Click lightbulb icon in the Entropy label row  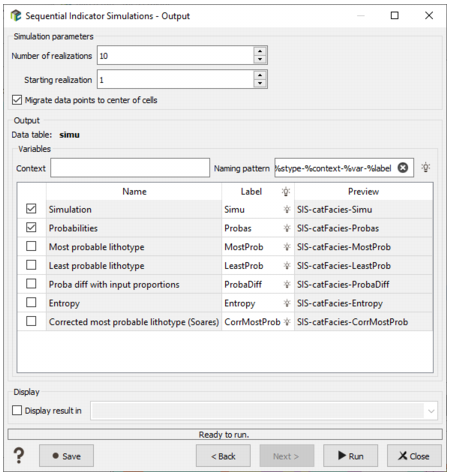coord(287,303)
